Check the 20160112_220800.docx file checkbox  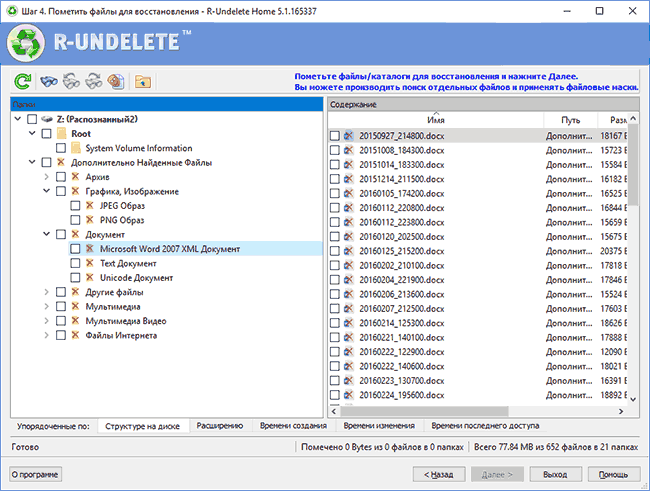[x=335, y=208]
